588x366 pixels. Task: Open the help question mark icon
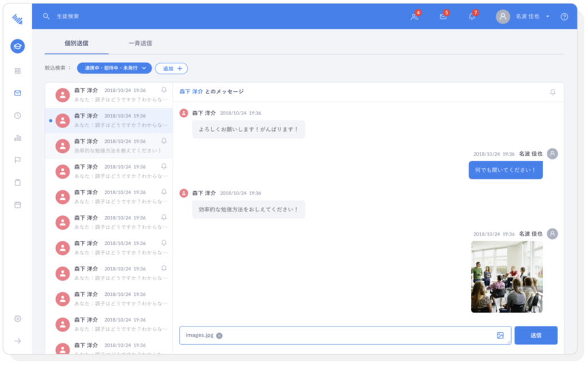coord(564,17)
